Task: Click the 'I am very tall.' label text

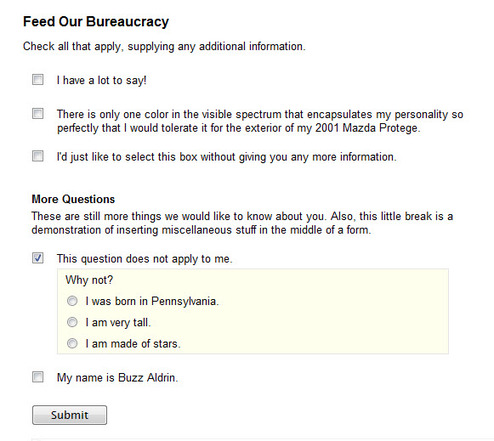Action: [x=118, y=323]
